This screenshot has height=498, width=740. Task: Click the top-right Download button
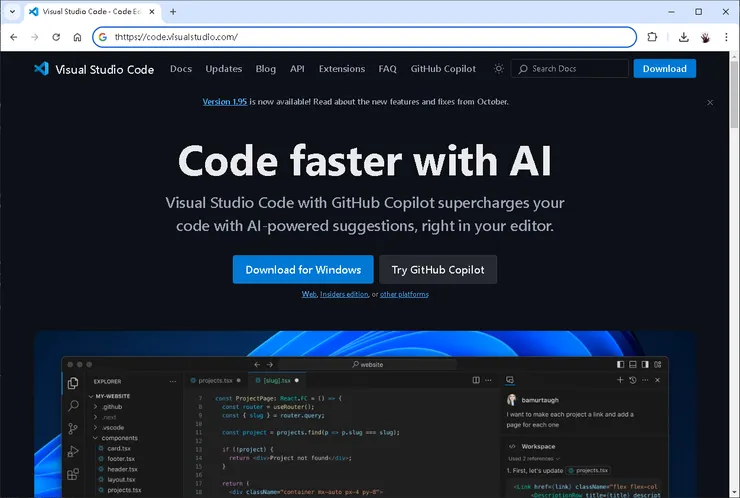point(664,68)
